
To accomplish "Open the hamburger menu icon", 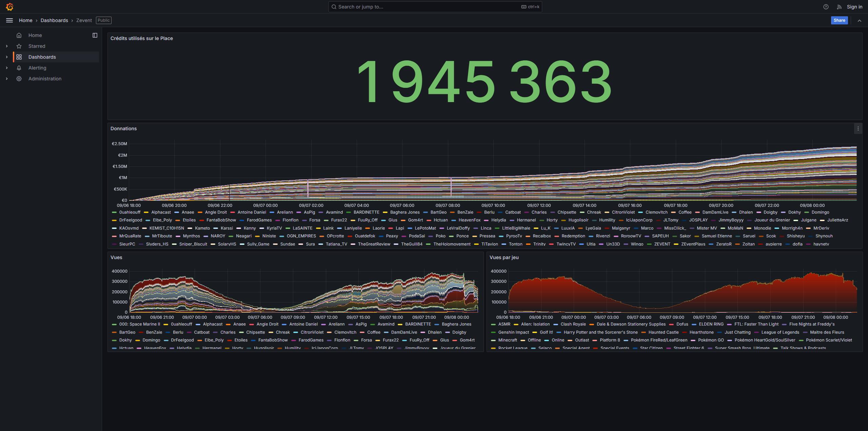I will point(9,20).
